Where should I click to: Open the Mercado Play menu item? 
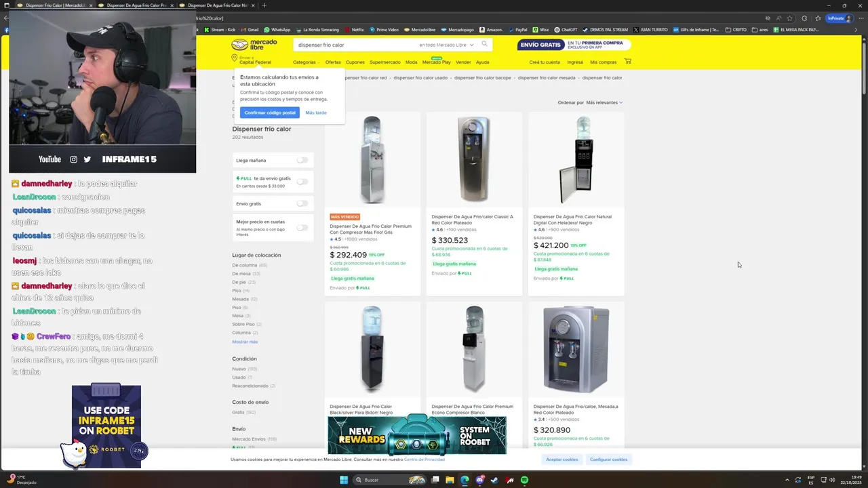(437, 62)
